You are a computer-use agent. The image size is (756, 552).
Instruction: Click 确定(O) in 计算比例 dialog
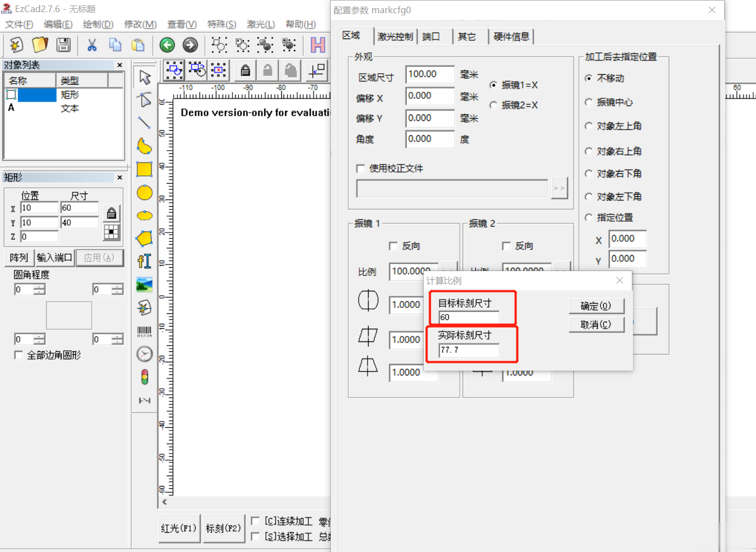pos(596,306)
